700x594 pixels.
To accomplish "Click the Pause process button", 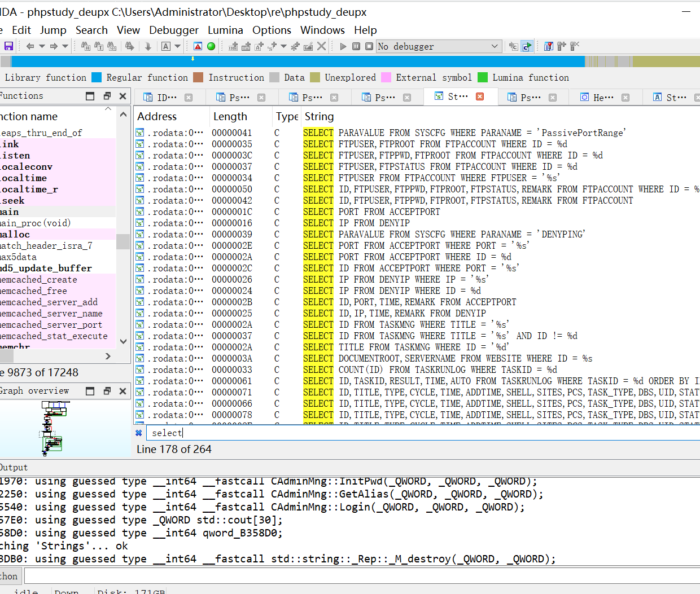I will (x=356, y=46).
